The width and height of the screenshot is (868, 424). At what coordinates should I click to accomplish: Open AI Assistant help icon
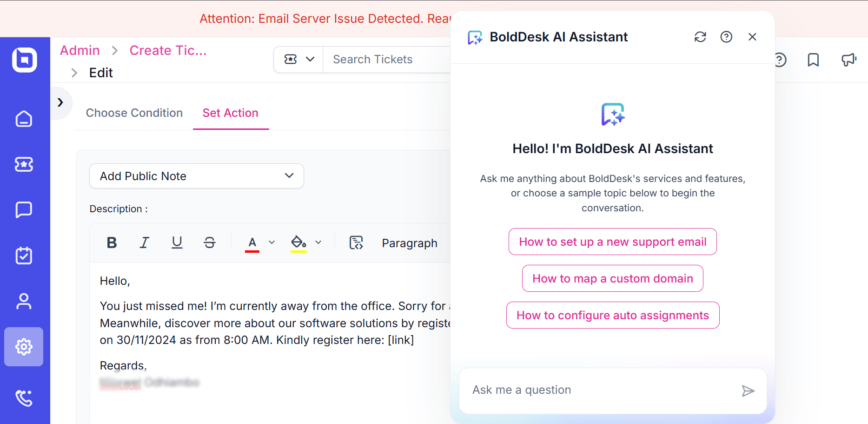(x=726, y=37)
